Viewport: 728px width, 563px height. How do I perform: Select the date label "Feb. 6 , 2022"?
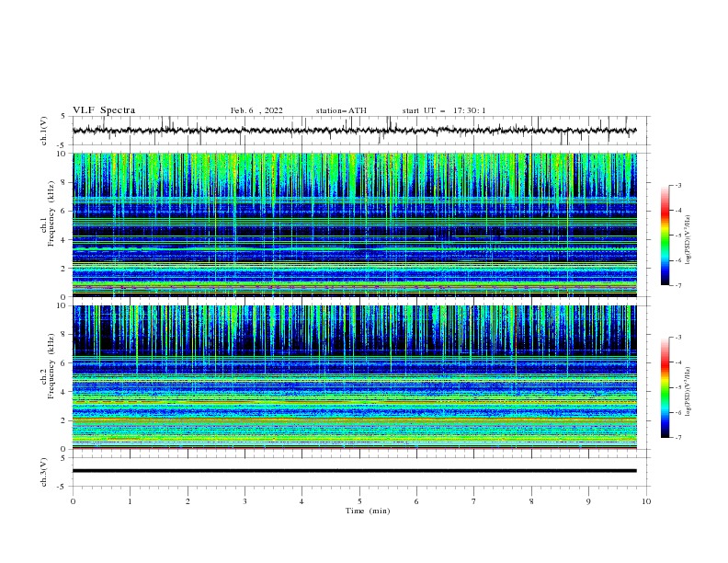point(256,110)
